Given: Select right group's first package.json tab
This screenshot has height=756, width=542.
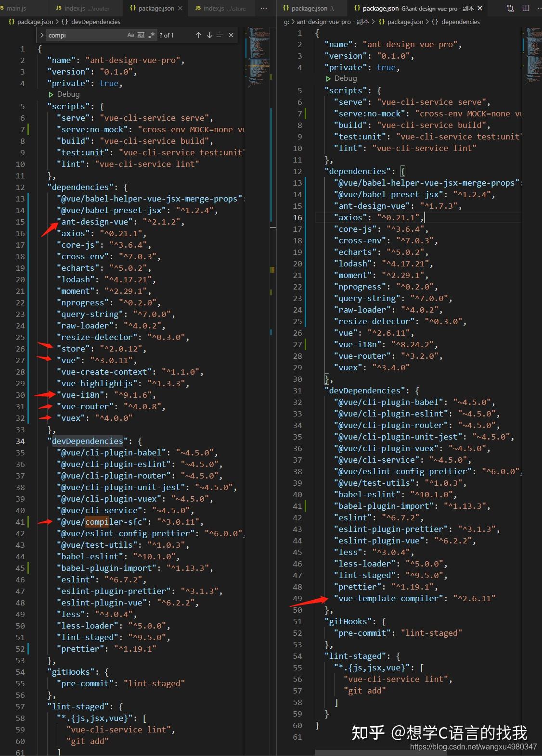Looking at the screenshot, I should tap(312, 8).
